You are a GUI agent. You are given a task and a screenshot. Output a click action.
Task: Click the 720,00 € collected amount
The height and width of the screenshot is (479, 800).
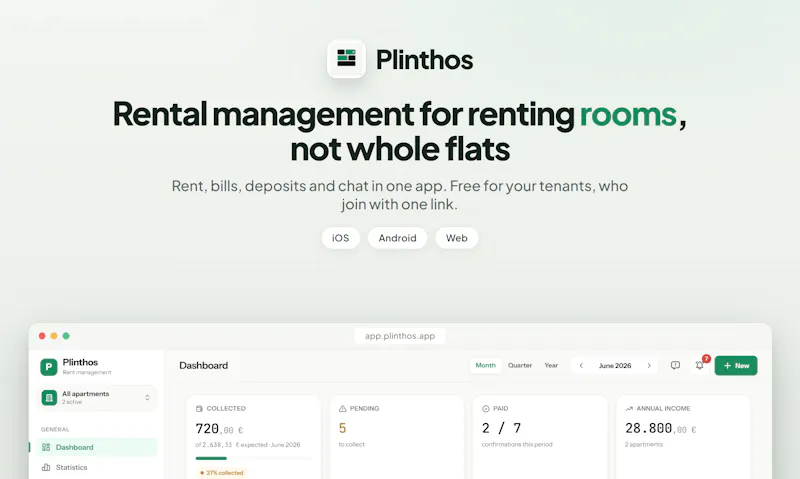[219, 428]
